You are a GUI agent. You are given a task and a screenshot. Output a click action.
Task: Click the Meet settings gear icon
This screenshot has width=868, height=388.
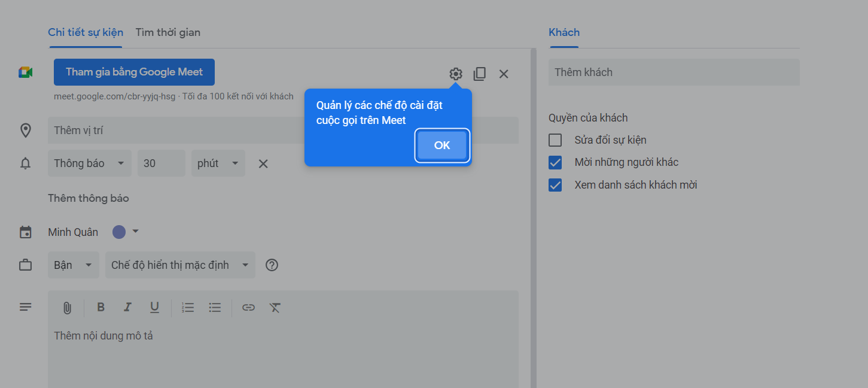[456, 74]
